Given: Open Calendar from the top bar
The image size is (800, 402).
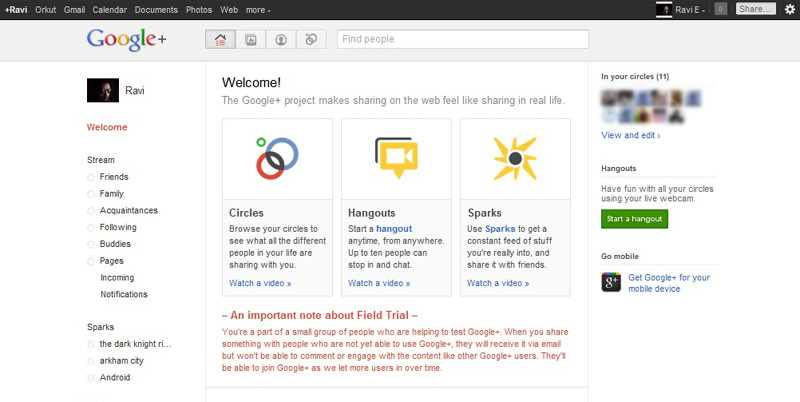Looking at the screenshot, I should (x=108, y=9).
